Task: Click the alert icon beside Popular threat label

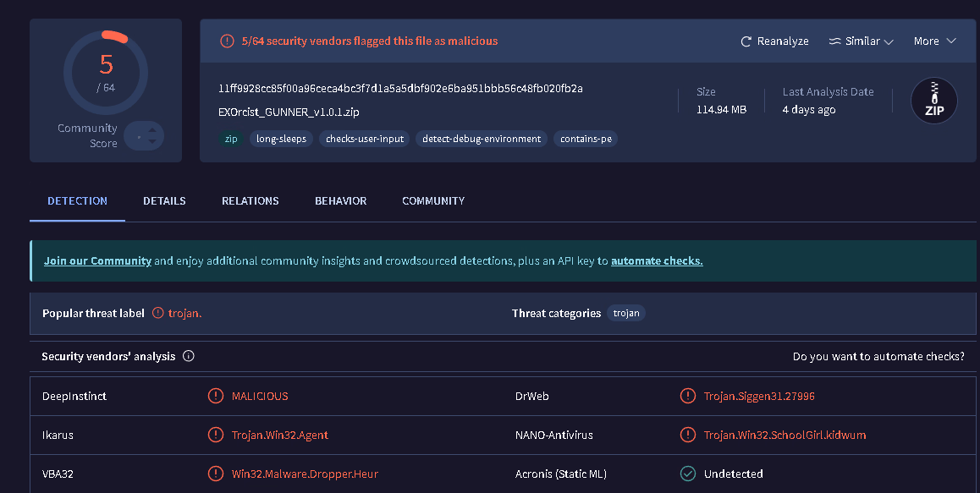Action: [157, 313]
